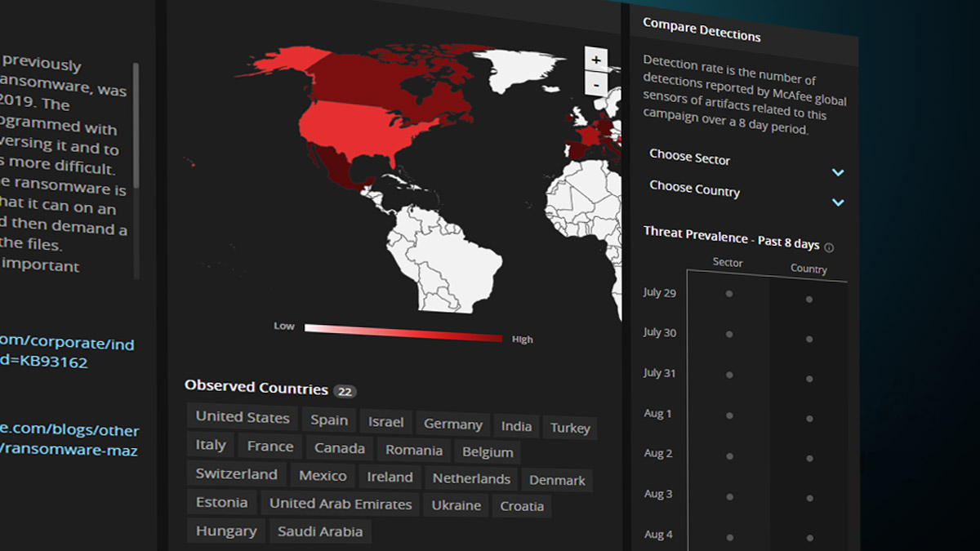Select the Switzerland country tag
The image size is (980, 551).
point(237,473)
